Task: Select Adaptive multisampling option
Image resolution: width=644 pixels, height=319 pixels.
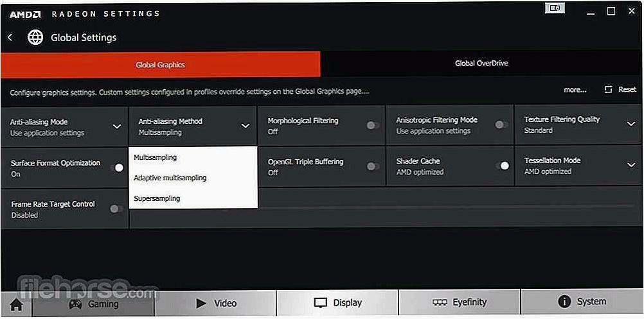Action: click(x=193, y=178)
